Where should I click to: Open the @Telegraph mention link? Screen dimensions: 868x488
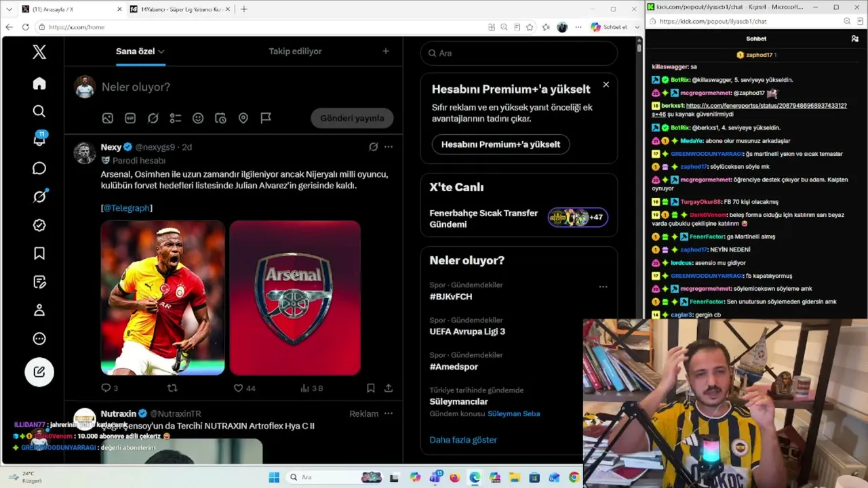point(127,208)
